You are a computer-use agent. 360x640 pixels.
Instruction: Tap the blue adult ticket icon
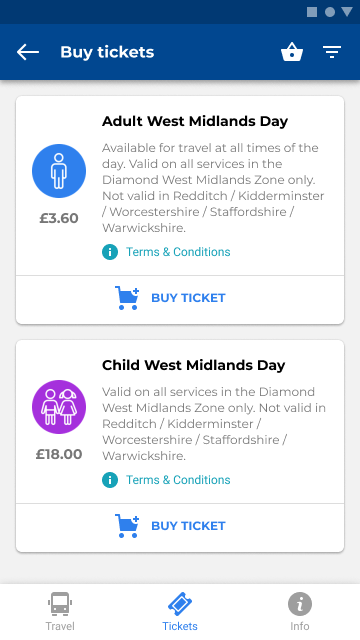(59, 171)
